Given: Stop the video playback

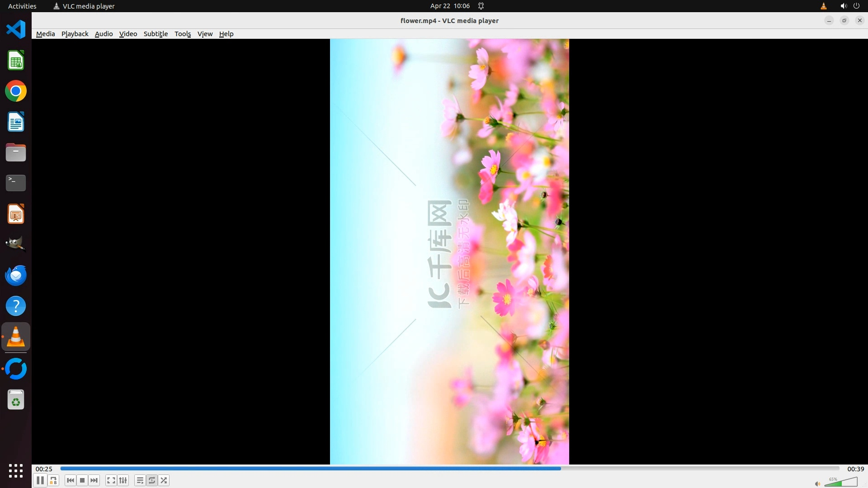Looking at the screenshot, I should 82,480.
